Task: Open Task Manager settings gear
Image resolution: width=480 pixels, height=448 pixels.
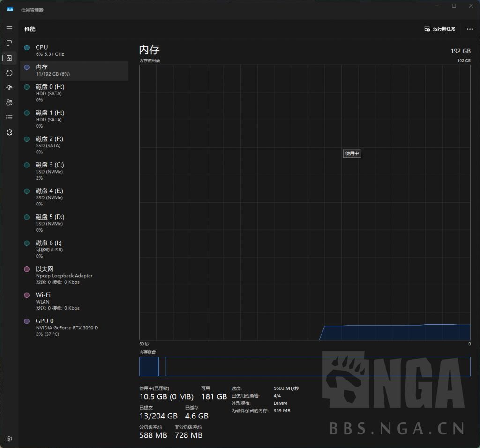Action: click(x=9, y=439)
